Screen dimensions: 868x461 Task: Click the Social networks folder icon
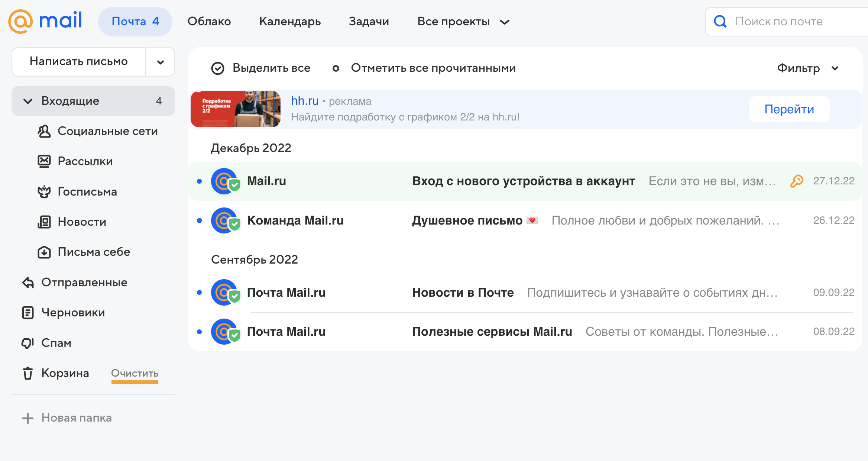[44, 131]
